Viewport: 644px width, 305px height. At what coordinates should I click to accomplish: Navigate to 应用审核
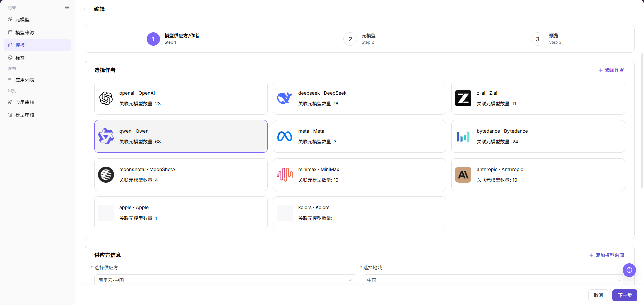(x=37, y=102)
